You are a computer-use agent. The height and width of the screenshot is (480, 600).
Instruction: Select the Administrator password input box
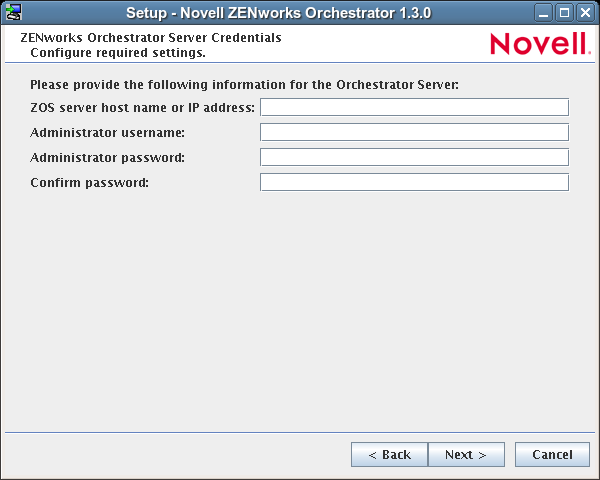click(414, 157)
